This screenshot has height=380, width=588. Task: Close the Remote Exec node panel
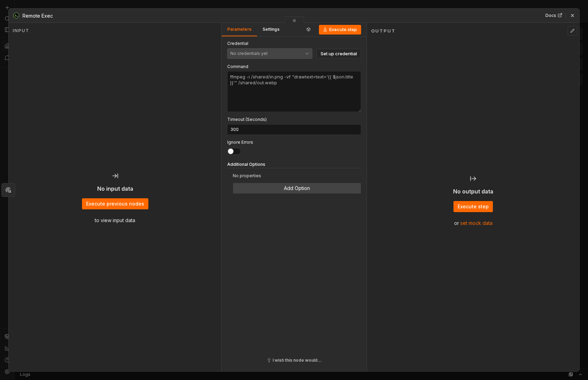pyautogui.click(x=572, y=16)
